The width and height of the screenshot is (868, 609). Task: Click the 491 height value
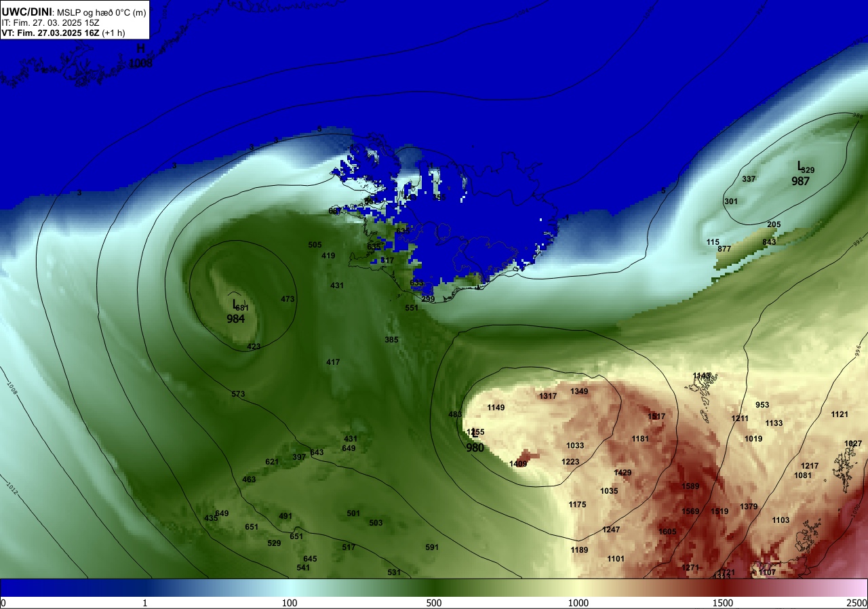[285, 516]
